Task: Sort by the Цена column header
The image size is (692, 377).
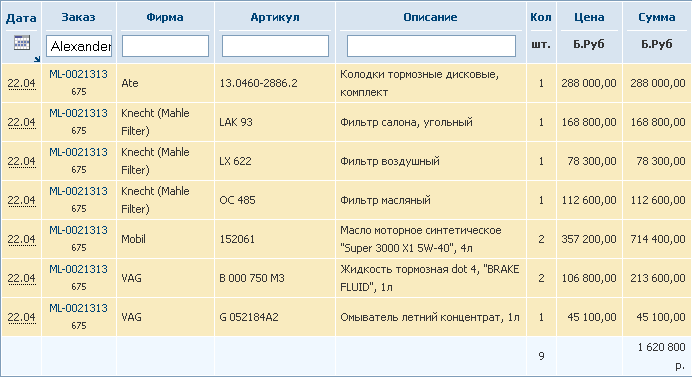Action: [589, 17]
